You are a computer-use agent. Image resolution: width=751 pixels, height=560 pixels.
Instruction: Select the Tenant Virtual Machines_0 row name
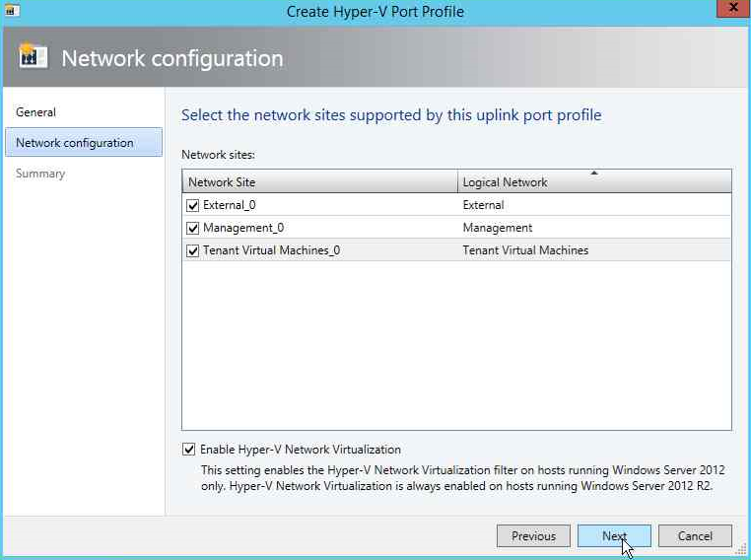[272, 250]
